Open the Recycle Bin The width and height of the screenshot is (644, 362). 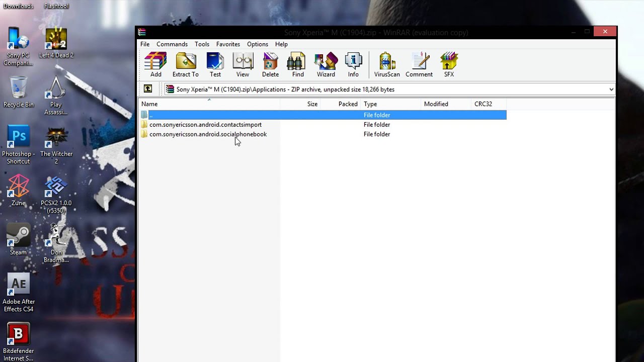[x=18, y=92]
